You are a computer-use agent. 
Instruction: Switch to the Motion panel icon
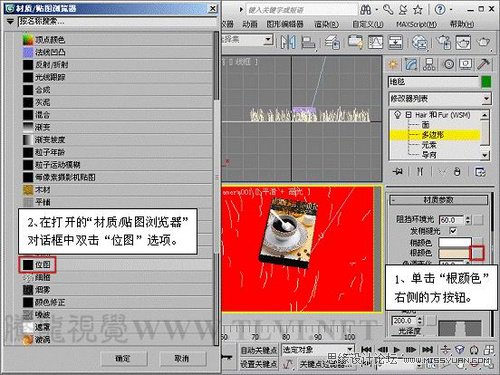tap(448, 64)
